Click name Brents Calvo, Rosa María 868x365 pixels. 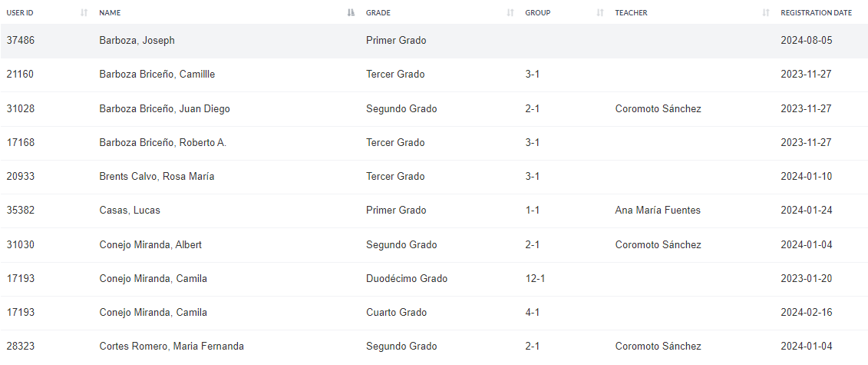(157, 177)
